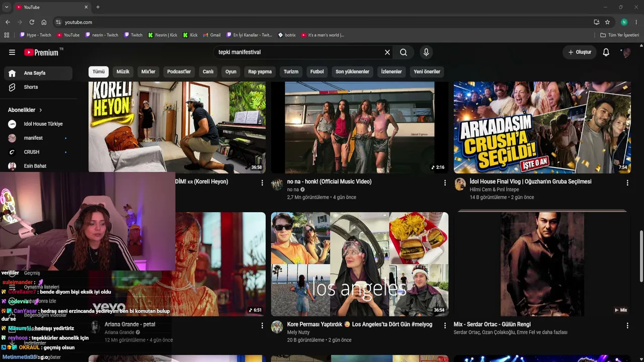Image resolution: width=644 pixels, height=362 pixels.
Task: Open options for İdol House Final Vlog
Action: click(627, 183)
